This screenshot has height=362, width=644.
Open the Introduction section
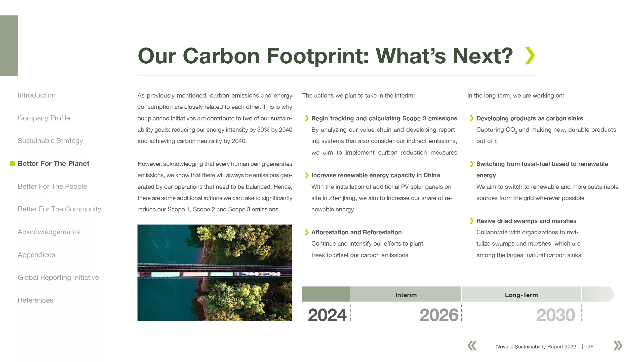click(x=36, y=95)
